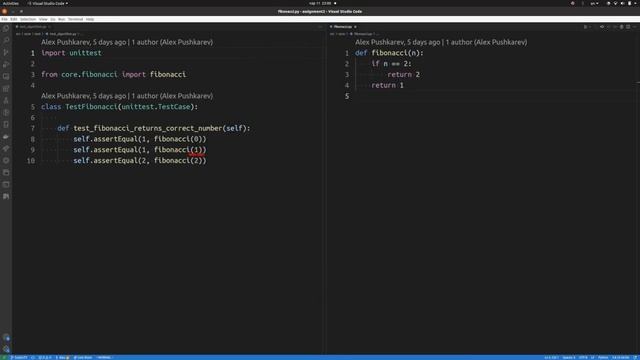Split the right editor with the split icon
This screenshot has height=360, width=640.
(628, 27)
